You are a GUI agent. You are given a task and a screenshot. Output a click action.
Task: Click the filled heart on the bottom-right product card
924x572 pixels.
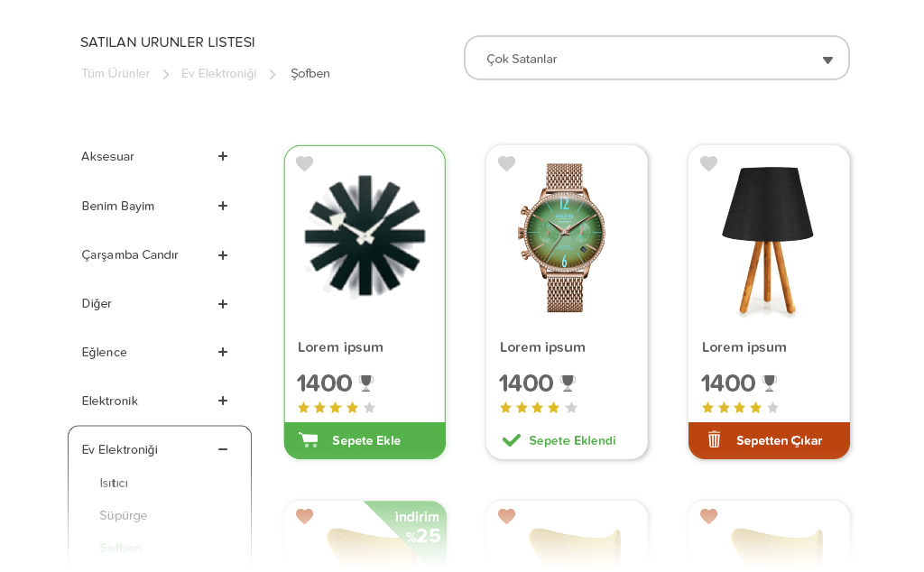[x=708, y=516]
